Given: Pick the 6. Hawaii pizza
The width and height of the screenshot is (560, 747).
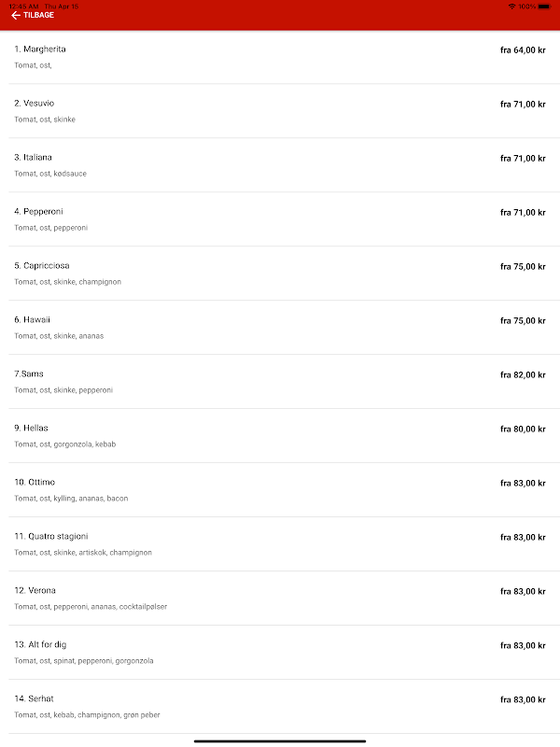Looking at the screenshot, I should point(32,319).
